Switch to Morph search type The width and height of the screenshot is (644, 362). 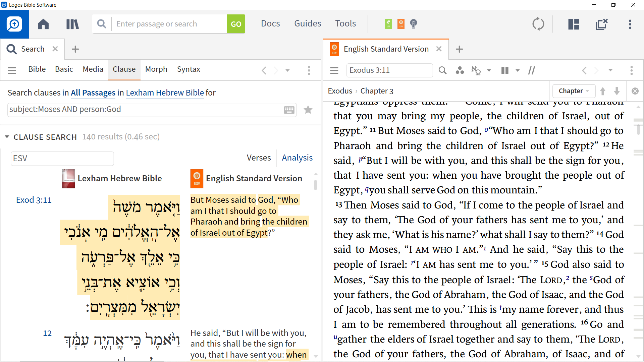coord(156,69)
